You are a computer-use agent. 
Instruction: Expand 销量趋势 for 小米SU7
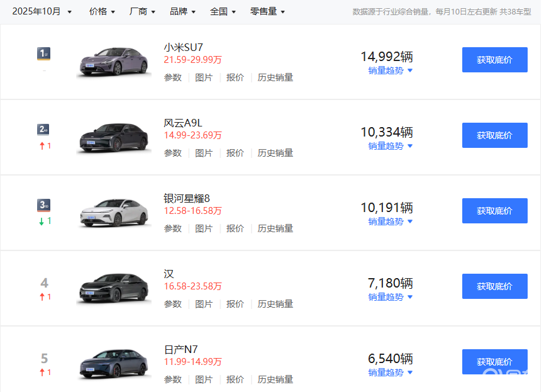390,70
